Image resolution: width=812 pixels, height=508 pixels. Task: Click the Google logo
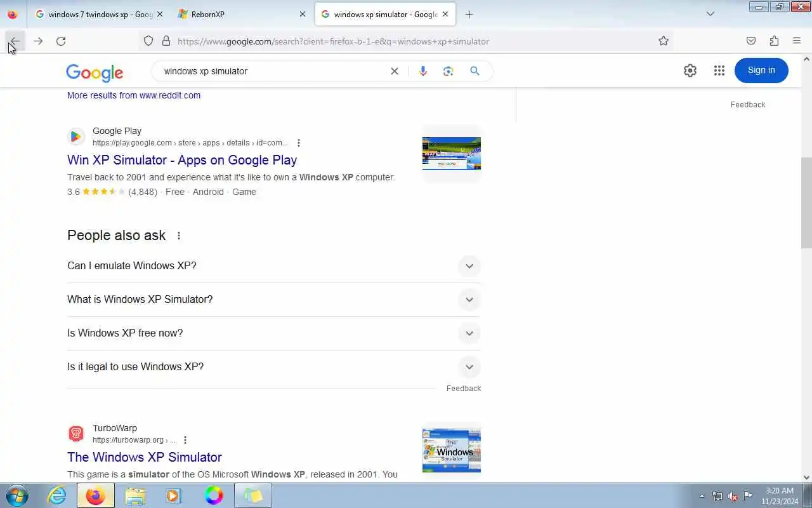(95, 72)
